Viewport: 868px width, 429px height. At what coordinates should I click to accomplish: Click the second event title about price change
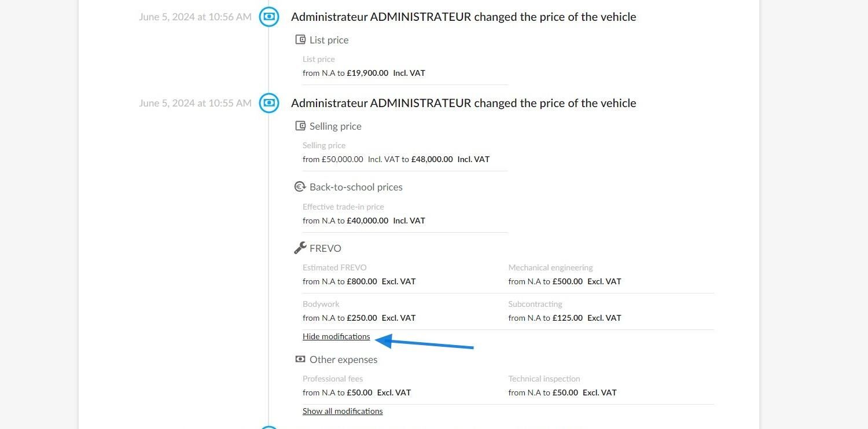(x=464, y=103)
